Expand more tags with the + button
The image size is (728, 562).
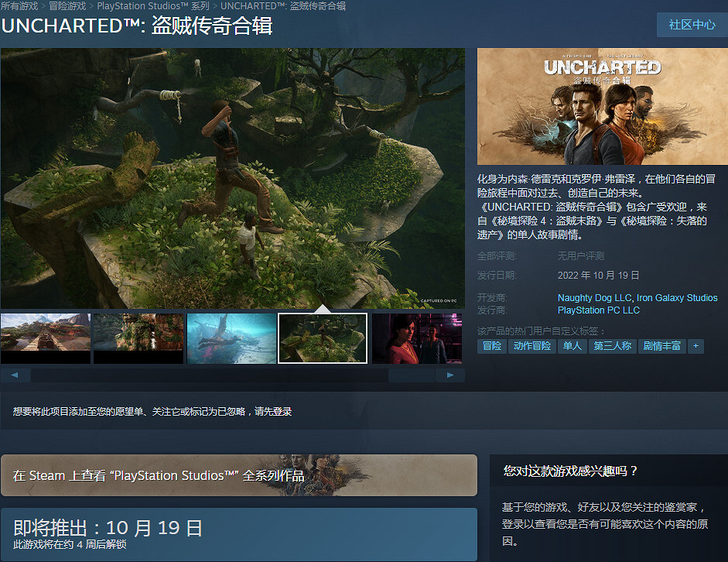click(695, 346)
